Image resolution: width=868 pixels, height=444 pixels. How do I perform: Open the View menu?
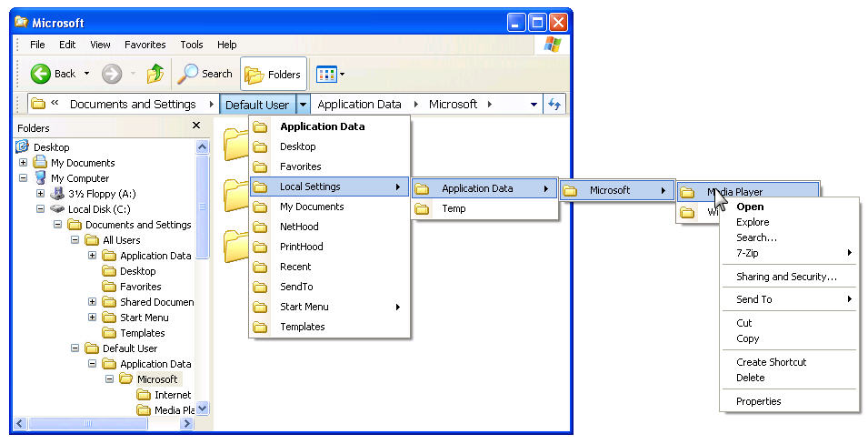100,45
